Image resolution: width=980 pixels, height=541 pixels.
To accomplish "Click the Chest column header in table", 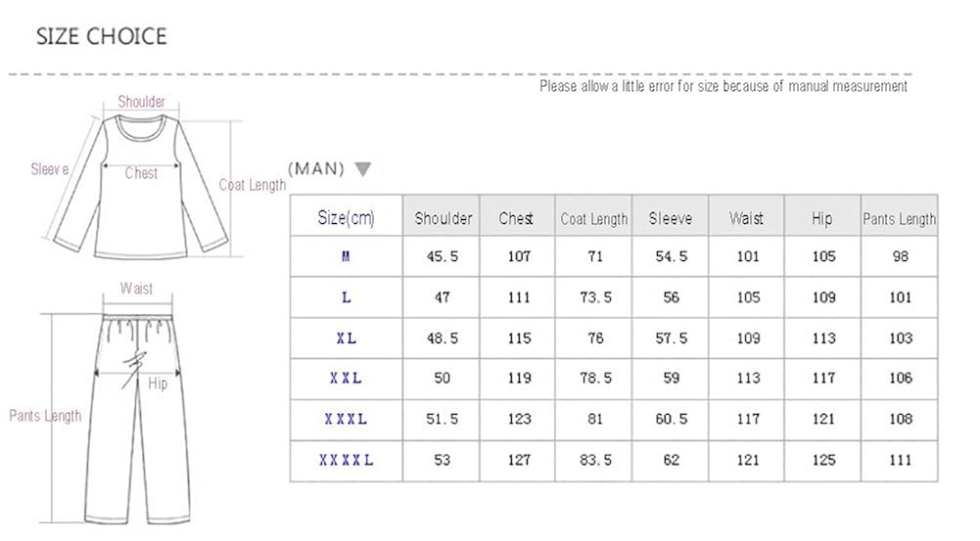I will pyautogui.click(x=516, y=218).
